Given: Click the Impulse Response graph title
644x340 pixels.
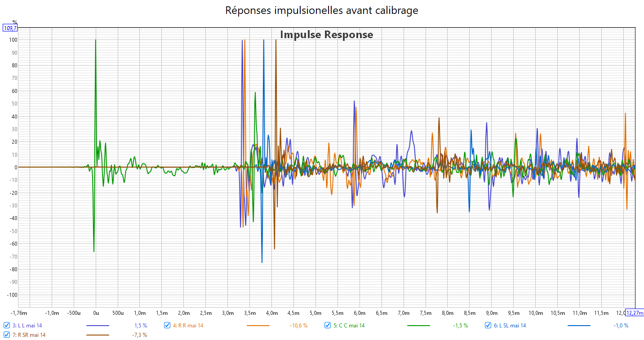Looking at the screenshot, I should [x=326, y=35].
